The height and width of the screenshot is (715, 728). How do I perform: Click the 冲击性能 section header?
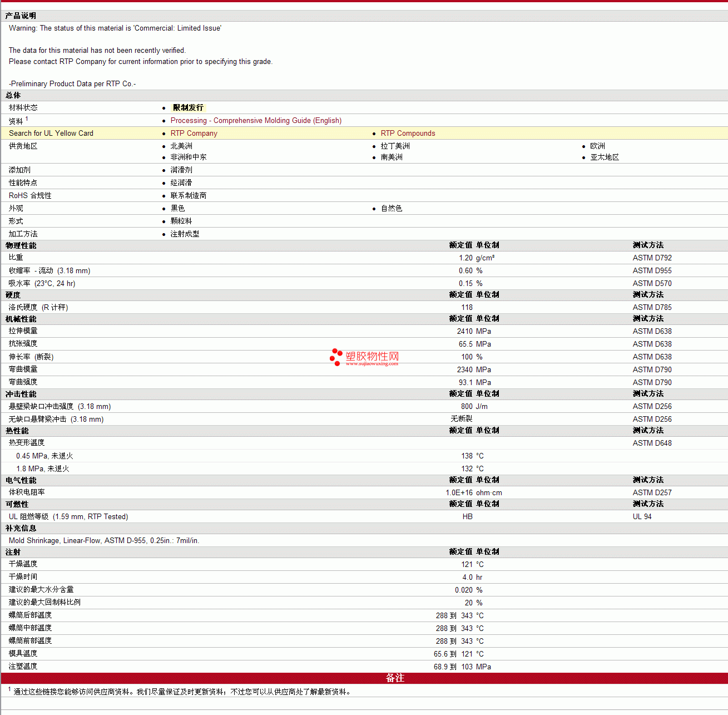(21, 395)
